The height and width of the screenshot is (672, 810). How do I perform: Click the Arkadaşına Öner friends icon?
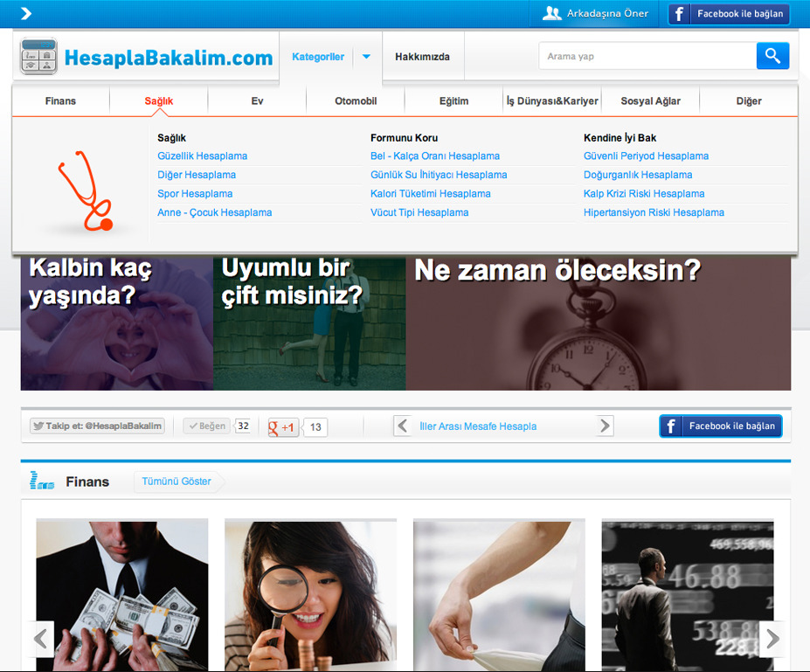[x=551, y=13]
